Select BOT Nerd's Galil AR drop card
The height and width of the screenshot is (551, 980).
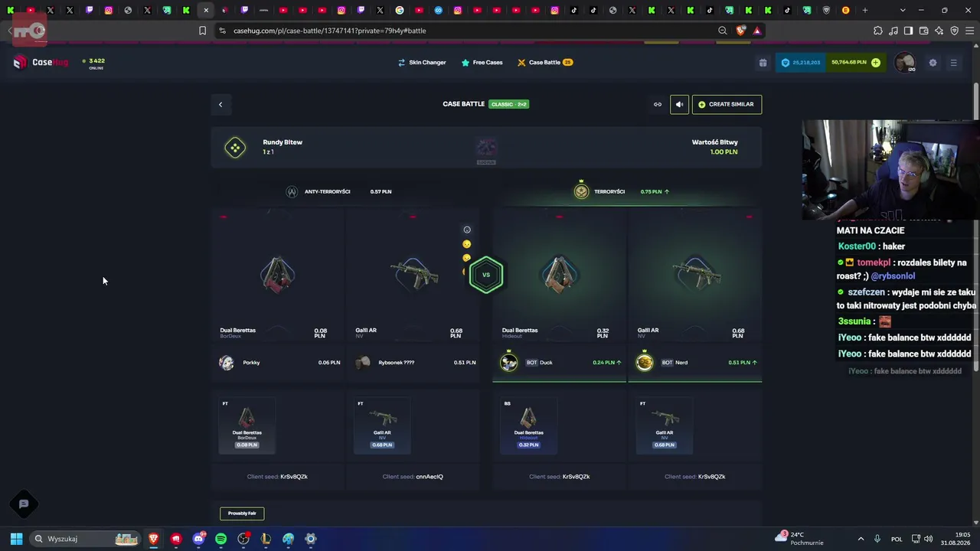[664, 425]
